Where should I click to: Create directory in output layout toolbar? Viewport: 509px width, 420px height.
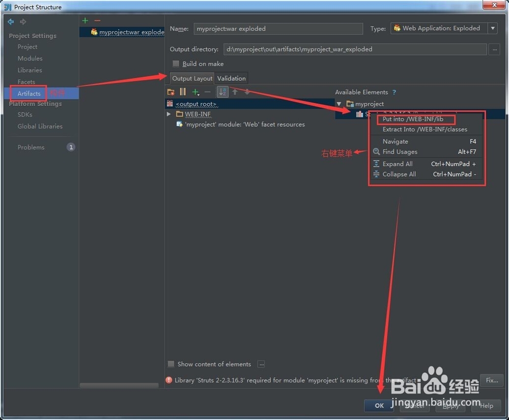(171, 92)
